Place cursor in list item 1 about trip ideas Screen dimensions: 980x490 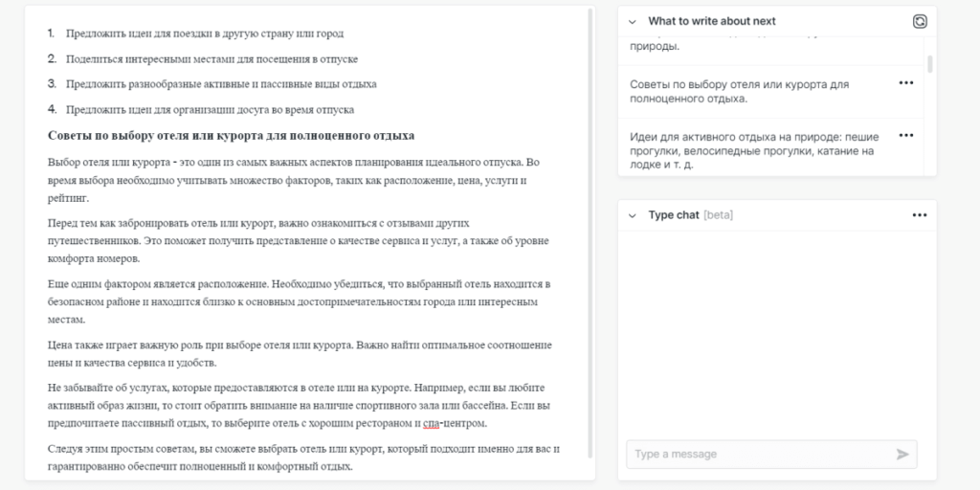click(x=205, y=33)
